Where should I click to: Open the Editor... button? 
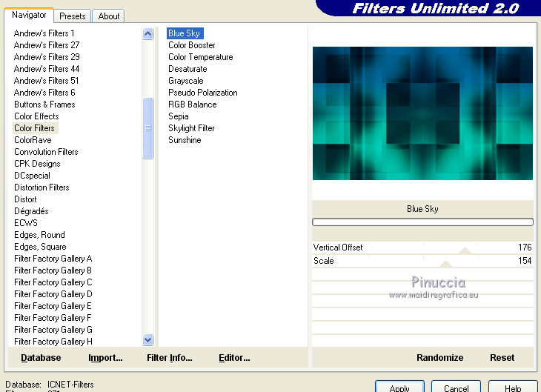coord(234,358)
